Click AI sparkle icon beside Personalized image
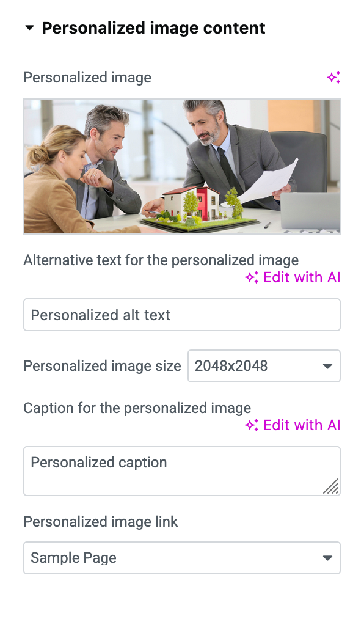Image resolution: width=364 pixels, height=622 pixels. pyautogui.click(x=333, y=78)
